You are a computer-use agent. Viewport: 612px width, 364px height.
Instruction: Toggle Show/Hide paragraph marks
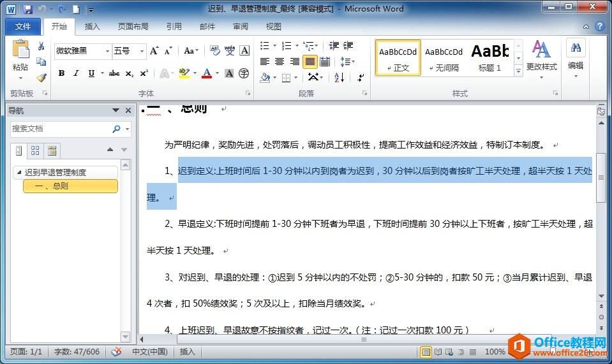(x=361, y=78)
